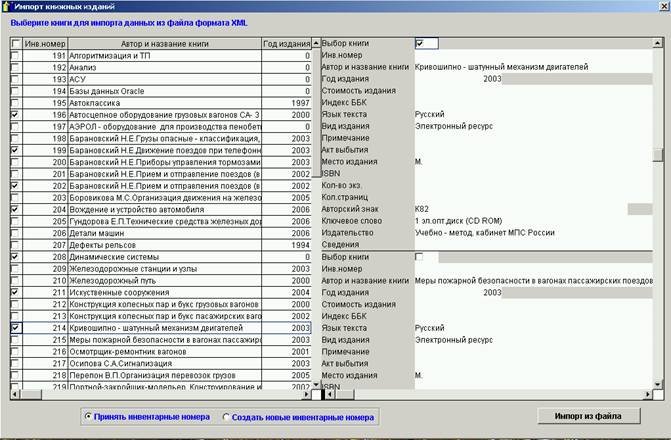Screen dimensions: 671x440
Task: Click the book list scroll-up arrow
Action: pos(316,43)
